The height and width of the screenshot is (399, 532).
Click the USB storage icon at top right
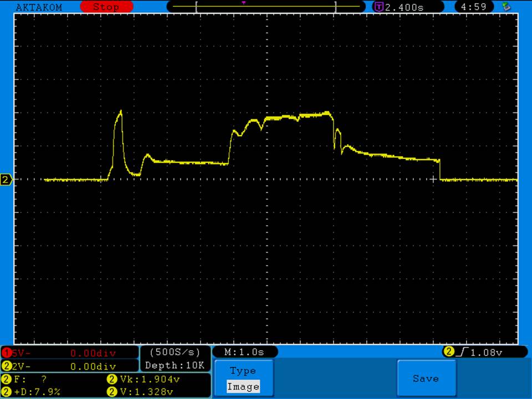pos(506,6)
